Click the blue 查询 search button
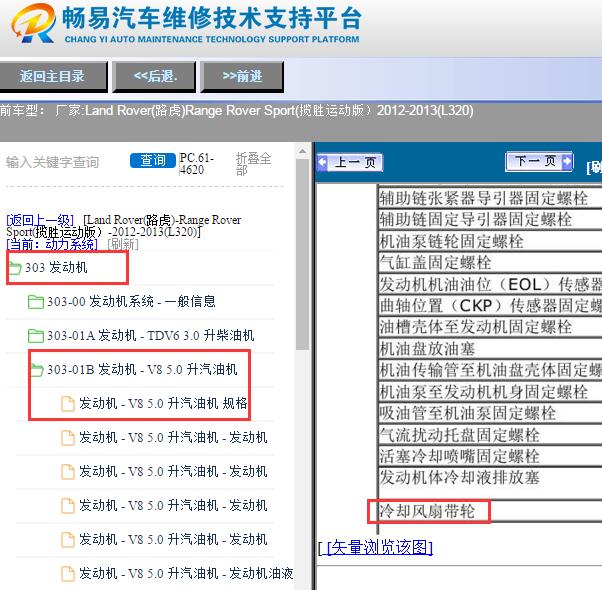The width and height of the screenshot is (602, 590). point(153,160)
